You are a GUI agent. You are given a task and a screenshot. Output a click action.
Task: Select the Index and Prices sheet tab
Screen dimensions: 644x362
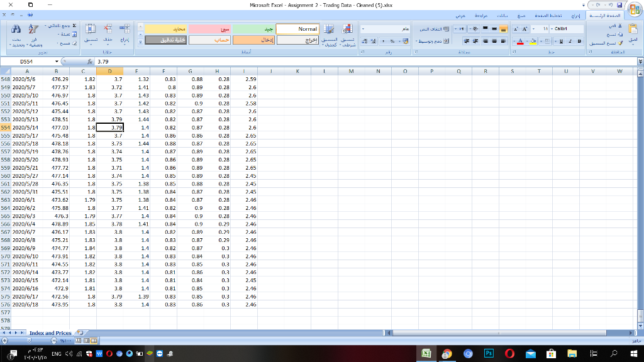(x=50, y=333)
